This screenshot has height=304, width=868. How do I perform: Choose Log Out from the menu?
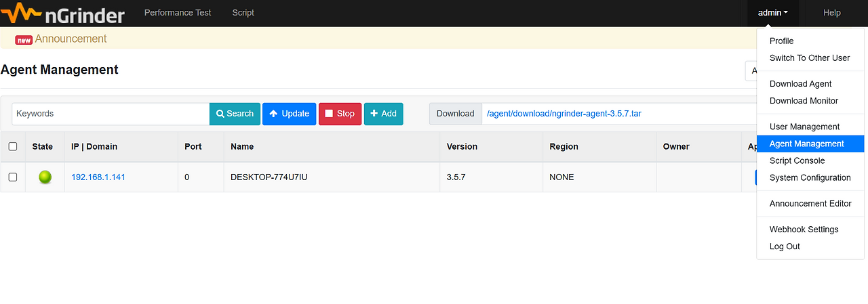810,246
